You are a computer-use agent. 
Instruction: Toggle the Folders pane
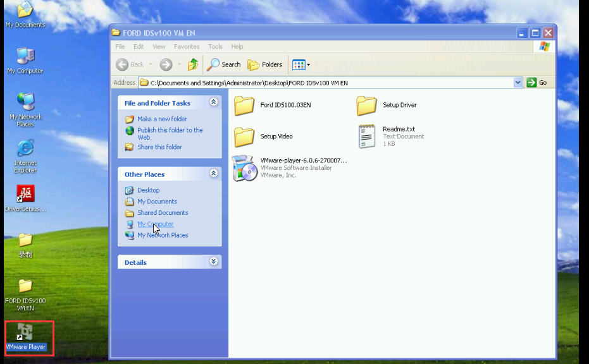[265, 64]
